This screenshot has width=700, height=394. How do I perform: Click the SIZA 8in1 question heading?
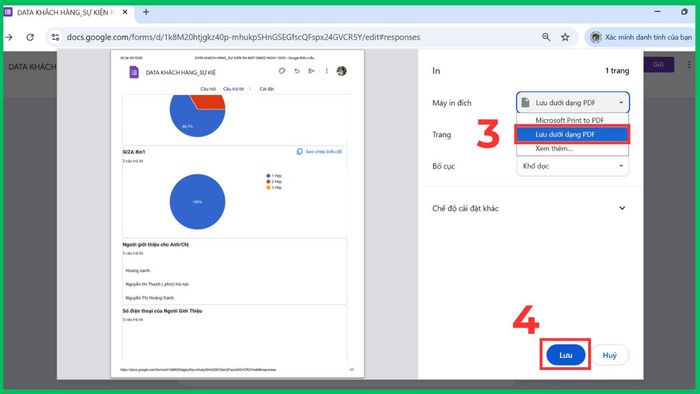coord(133,152)
